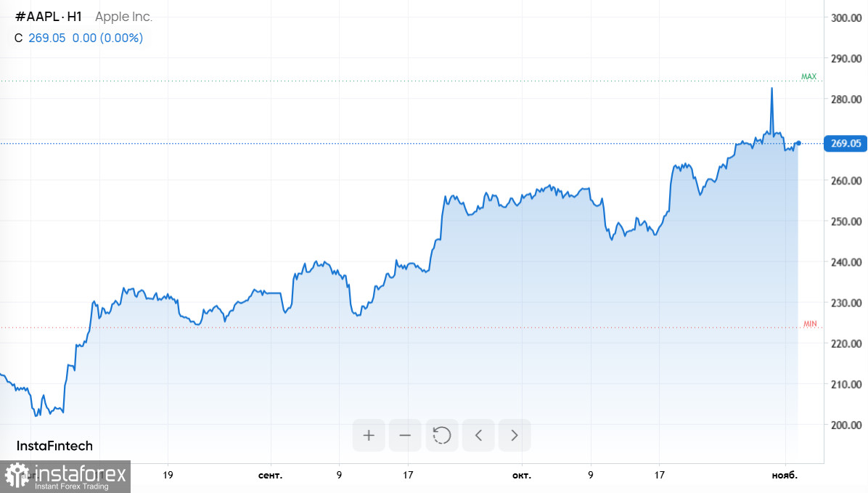Viewport: 868px width, 493px height.
Task: Click the 269.05 closing price value
Action: tap(47, 38)
